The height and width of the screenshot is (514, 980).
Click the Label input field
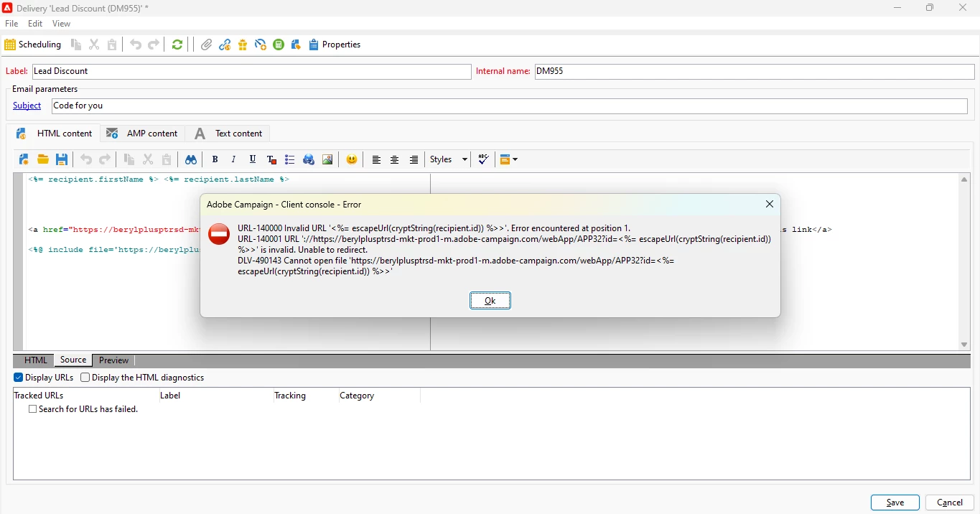click(251, 72)
